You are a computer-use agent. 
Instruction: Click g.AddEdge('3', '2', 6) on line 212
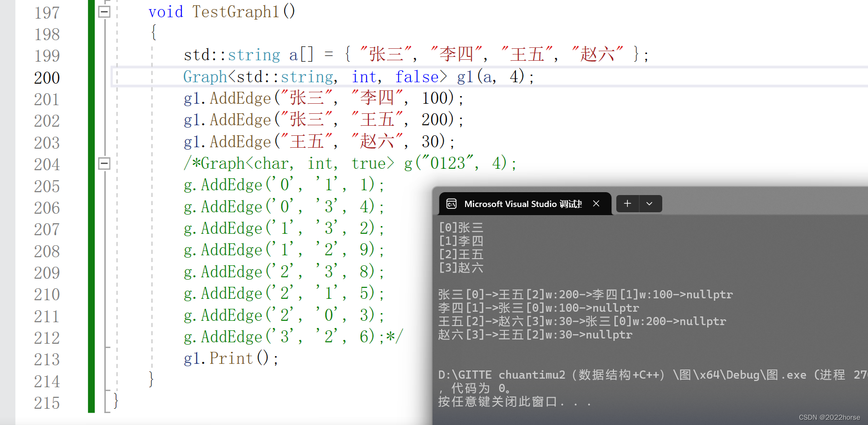coord(284,337)
